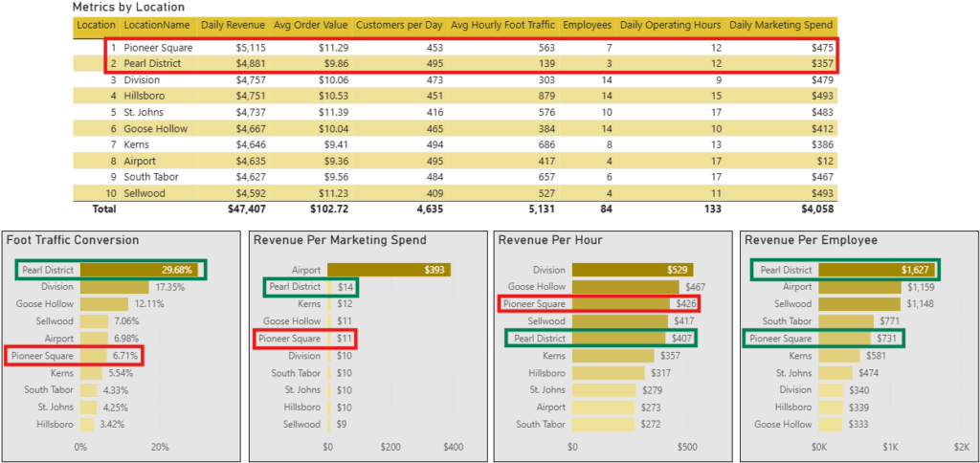Image resolution: width=980 pixels, height=463 pixels.
Task: Click Pearl District 29.68% bar in Foot Traffic Conversion
Action: pos(140,270)
